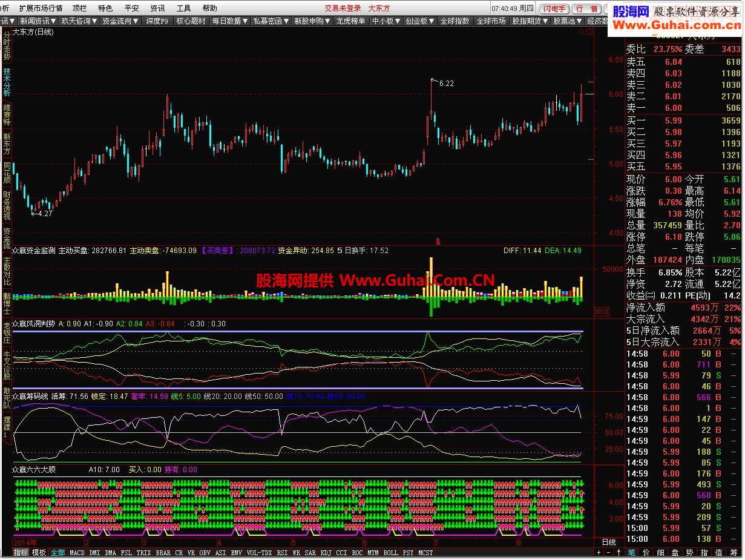Switch to the 新东方 side tab
Viewport: 745px width, 560px height.
[x=7, y=144]
